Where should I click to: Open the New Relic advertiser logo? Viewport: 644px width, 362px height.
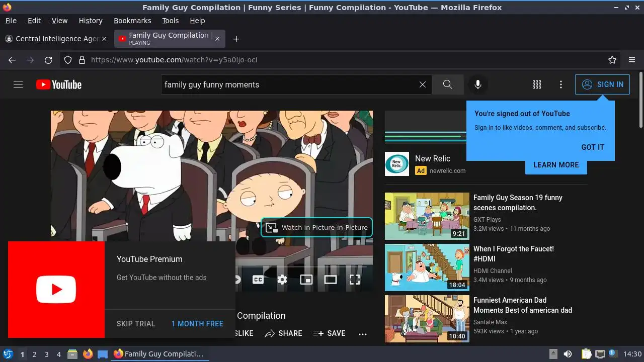click(397, 164)
